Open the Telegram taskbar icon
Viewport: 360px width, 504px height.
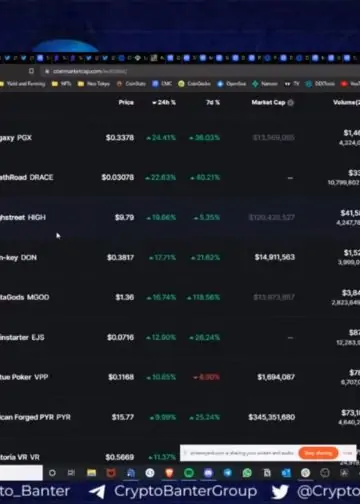coord(228,473)
